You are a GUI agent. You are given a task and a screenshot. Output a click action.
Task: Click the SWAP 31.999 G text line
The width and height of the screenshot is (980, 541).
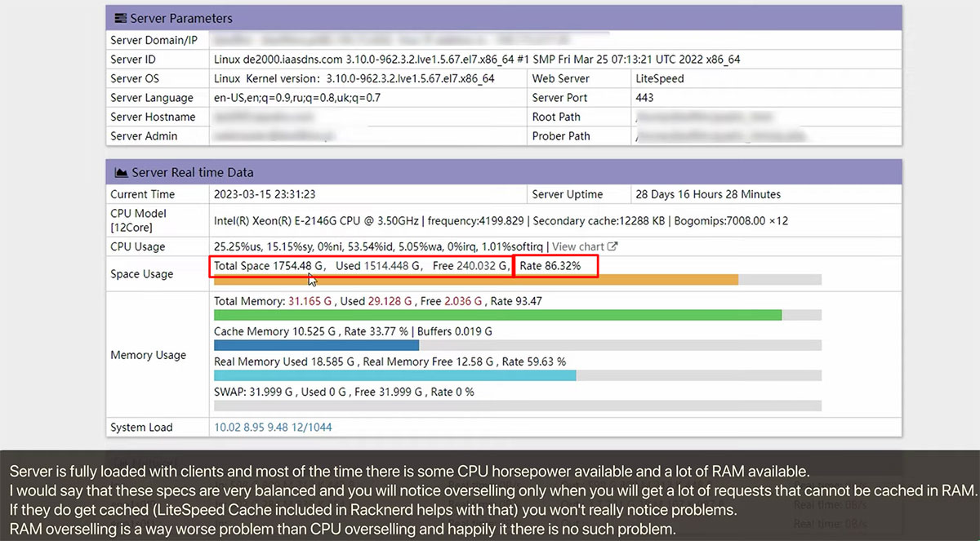pyautogui.click(x=344, y=392)
